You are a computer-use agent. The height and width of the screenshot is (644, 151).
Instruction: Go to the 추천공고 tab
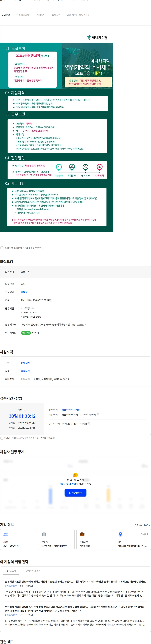coord(56,15)
